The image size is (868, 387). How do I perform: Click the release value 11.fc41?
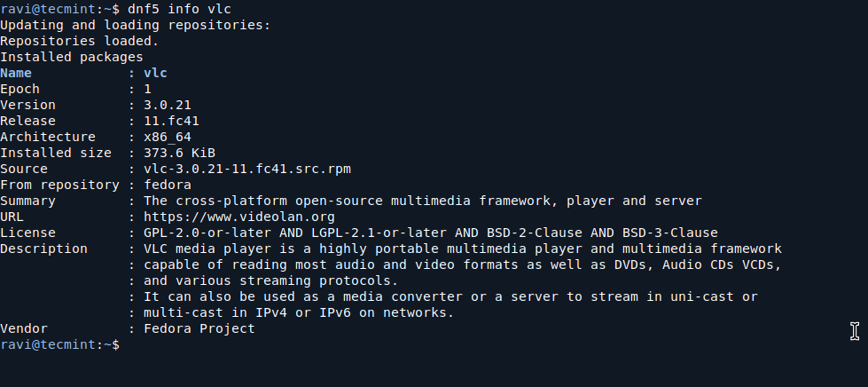click(169, 121)
